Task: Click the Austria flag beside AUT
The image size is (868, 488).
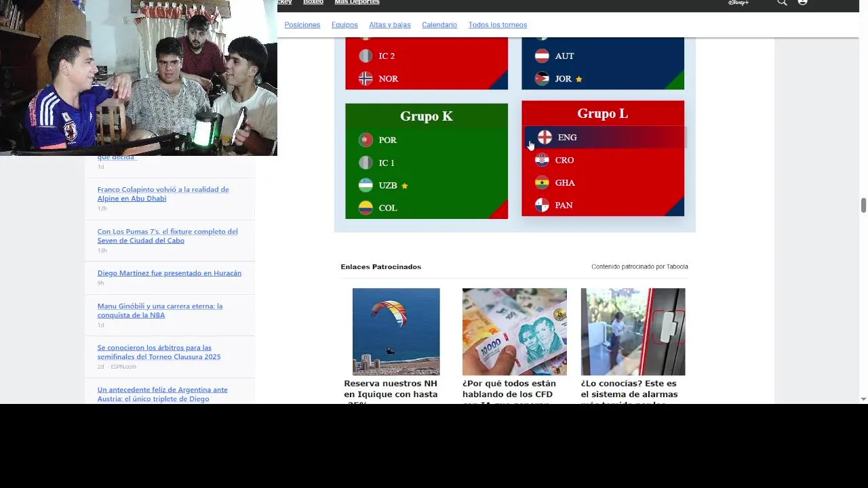Action: [x=542, y=56]
